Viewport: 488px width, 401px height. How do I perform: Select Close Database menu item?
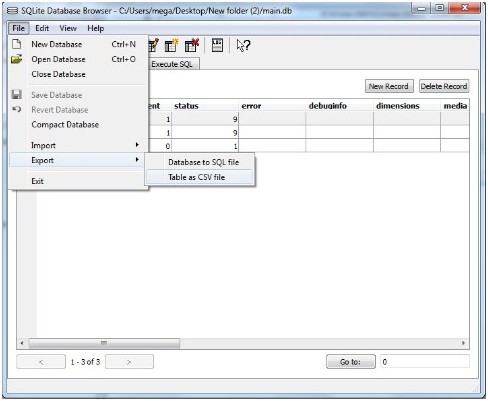(x=78, y=74)
